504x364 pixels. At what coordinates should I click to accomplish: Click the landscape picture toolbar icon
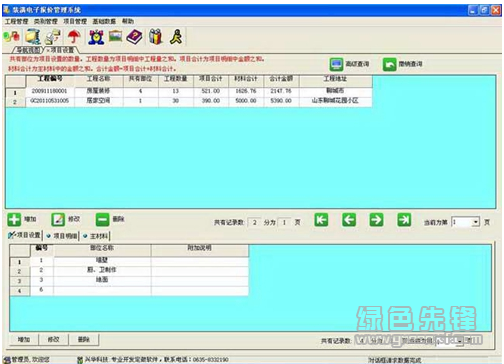115,36
